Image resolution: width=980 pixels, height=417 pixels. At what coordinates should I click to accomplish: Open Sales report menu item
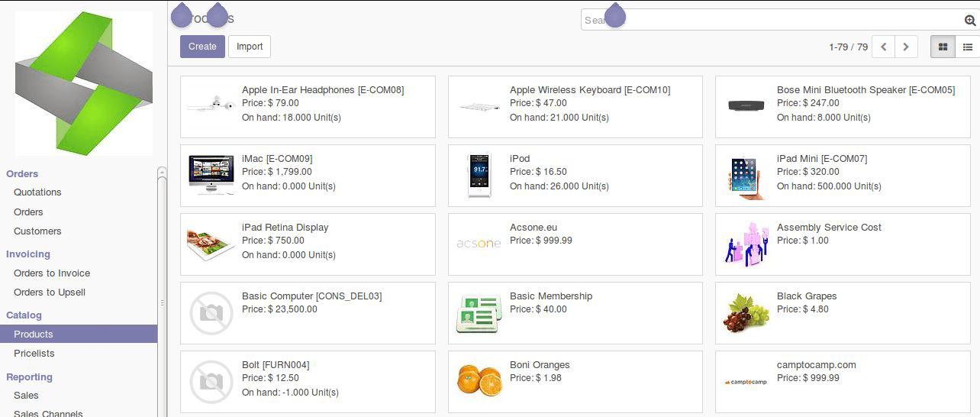(x=26, y=396)
